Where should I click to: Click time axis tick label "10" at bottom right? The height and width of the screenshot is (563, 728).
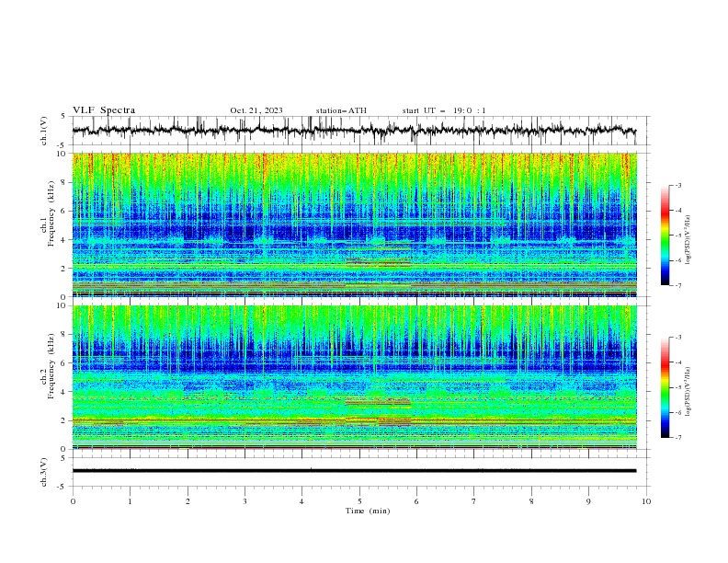coord(646,501)
